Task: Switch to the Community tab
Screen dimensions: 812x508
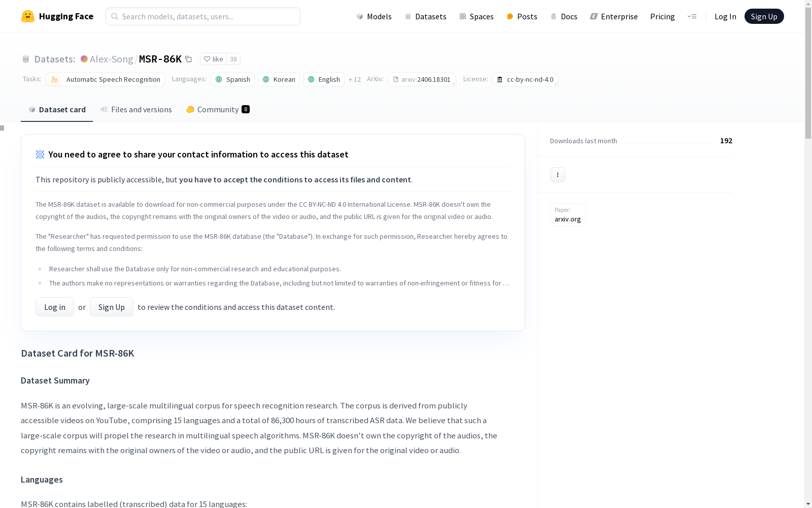Action: point(218,109)
